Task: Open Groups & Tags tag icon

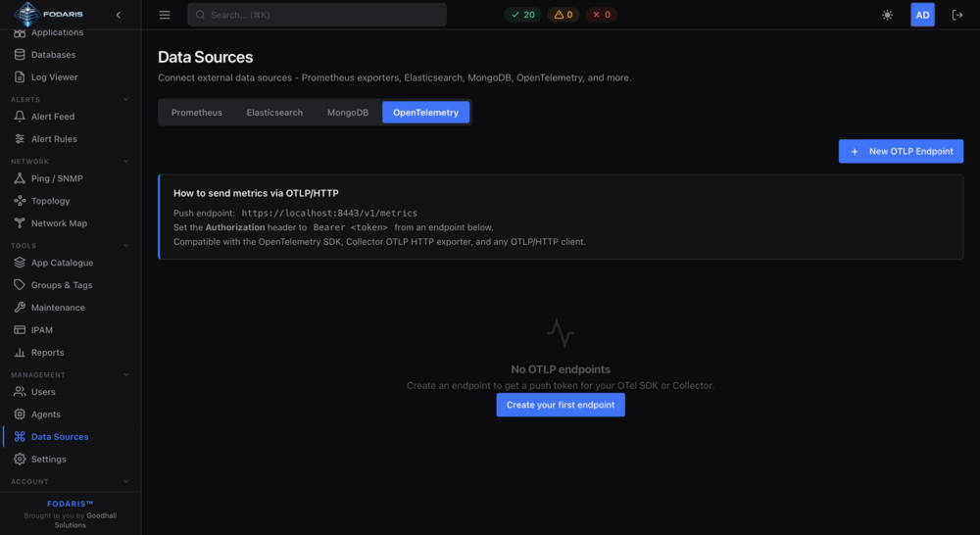Action: [x=20, y=285]
